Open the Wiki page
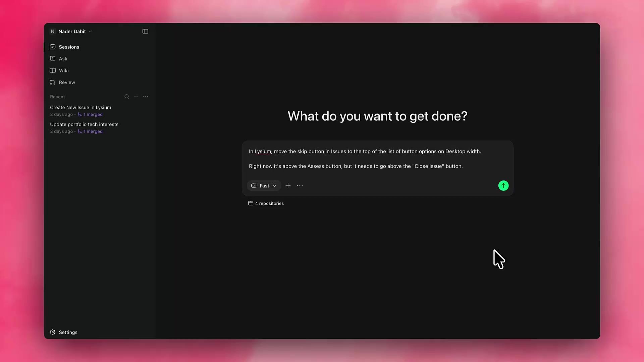The height and width of the screenshot is (362, 644). pos(64,70)
